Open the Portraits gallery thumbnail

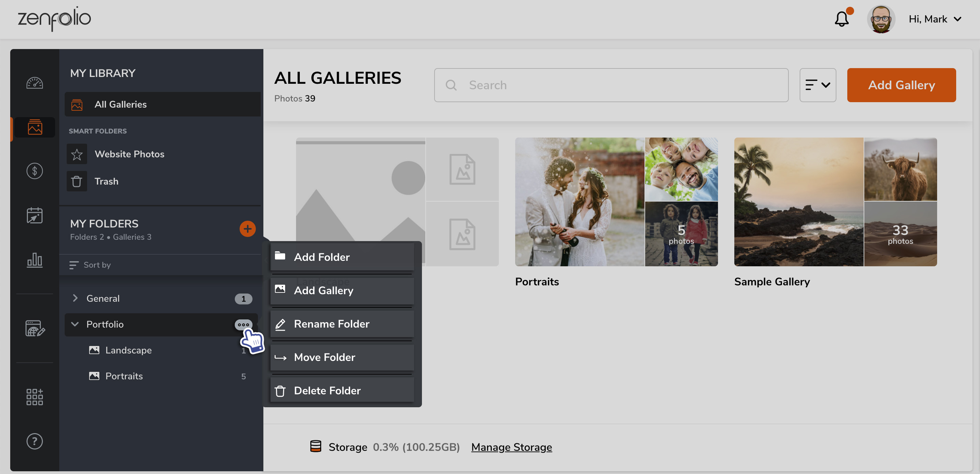[616, 202]
